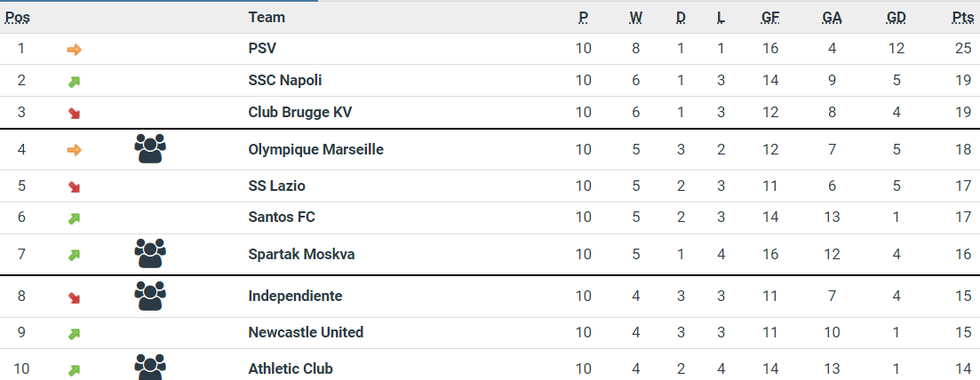The width and height of the screenshot is (980, 380).
Task: Click the Pos column header
Action: pyautogui.click(x=18, y=18)
